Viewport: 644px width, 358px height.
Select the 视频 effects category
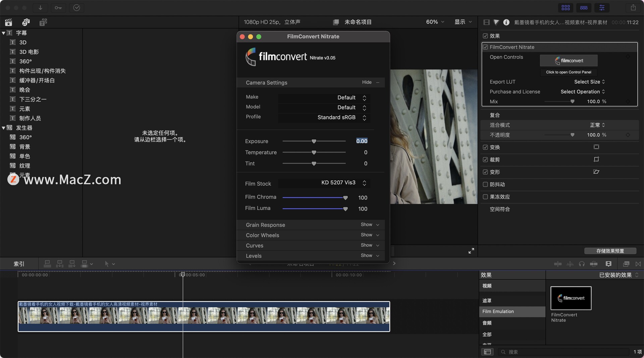512,286
